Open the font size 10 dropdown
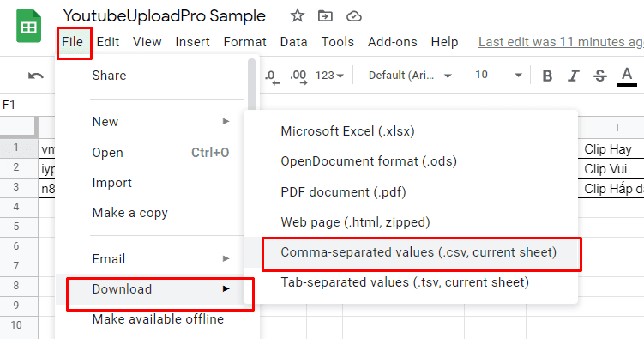 tap(498, 76)
